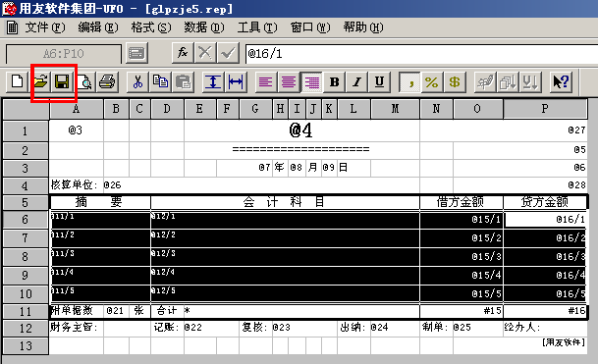Click the Paste clipboard icon

click(x=183, y=82)
